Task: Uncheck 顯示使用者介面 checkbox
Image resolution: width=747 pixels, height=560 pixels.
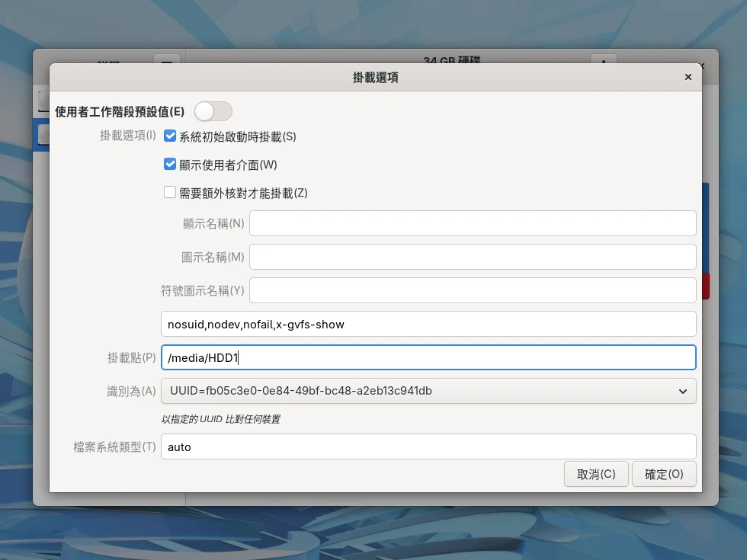Action: [170, 164]
